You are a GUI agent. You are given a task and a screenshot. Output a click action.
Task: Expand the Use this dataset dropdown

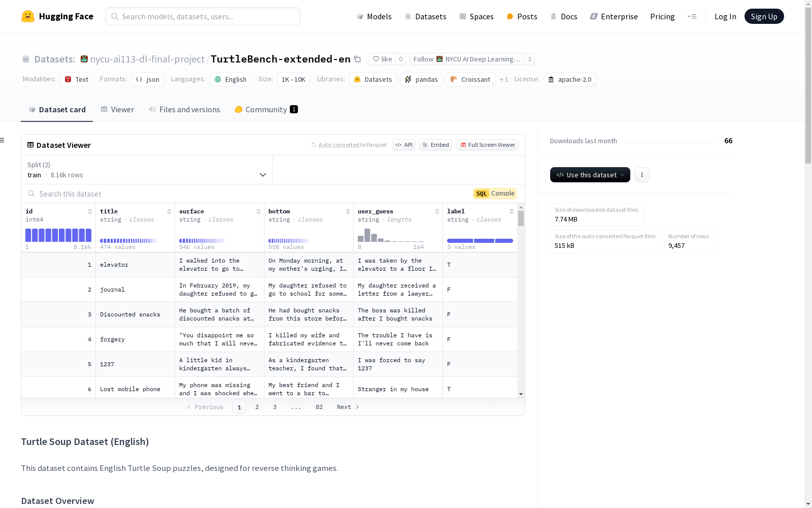tap(590, 175)
